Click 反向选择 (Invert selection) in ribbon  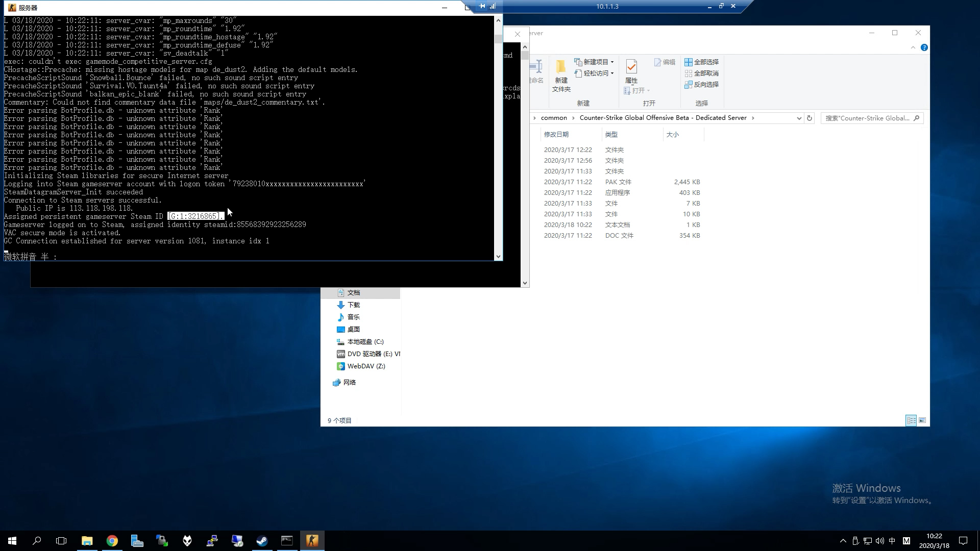coord(701,84)
